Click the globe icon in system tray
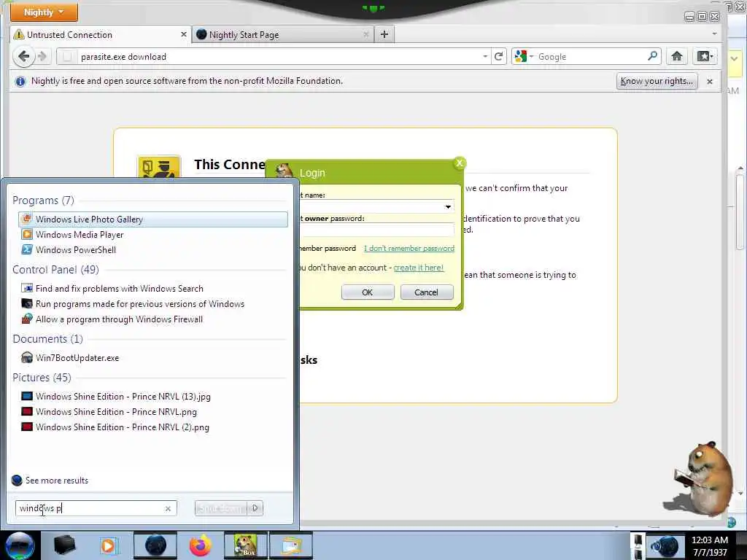Screen dimensions: 747x560 point(665,546)
